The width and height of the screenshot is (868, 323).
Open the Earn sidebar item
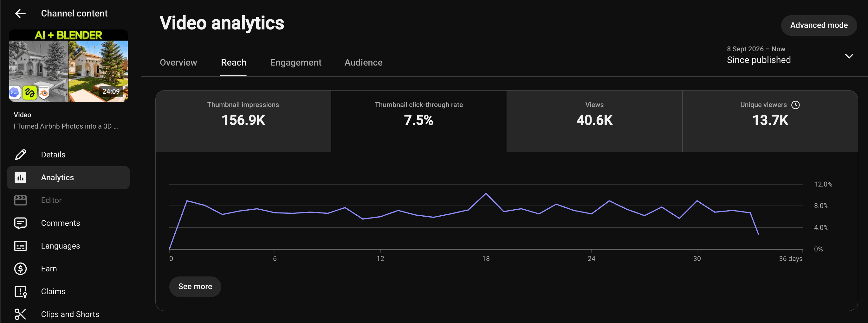68,269
